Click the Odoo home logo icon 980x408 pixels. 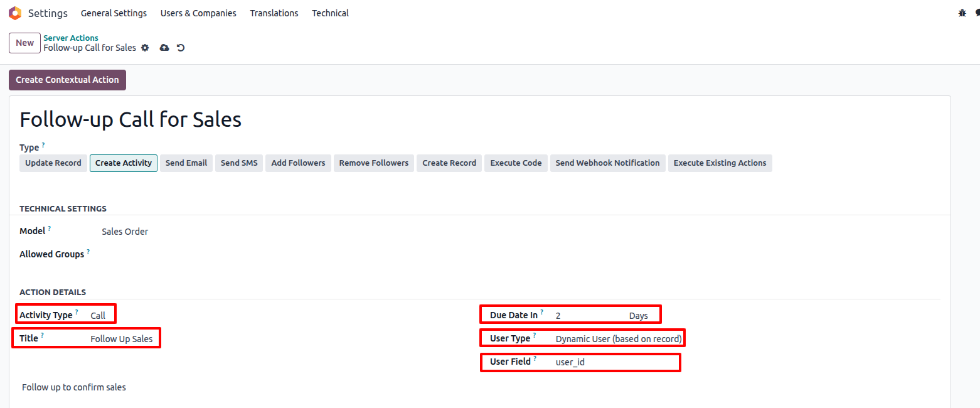pos(15,13)
